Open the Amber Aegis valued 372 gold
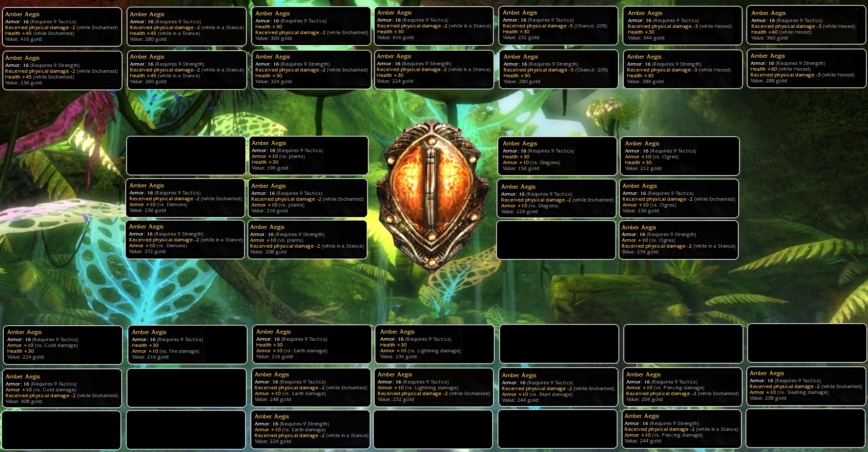 point(185,240)
